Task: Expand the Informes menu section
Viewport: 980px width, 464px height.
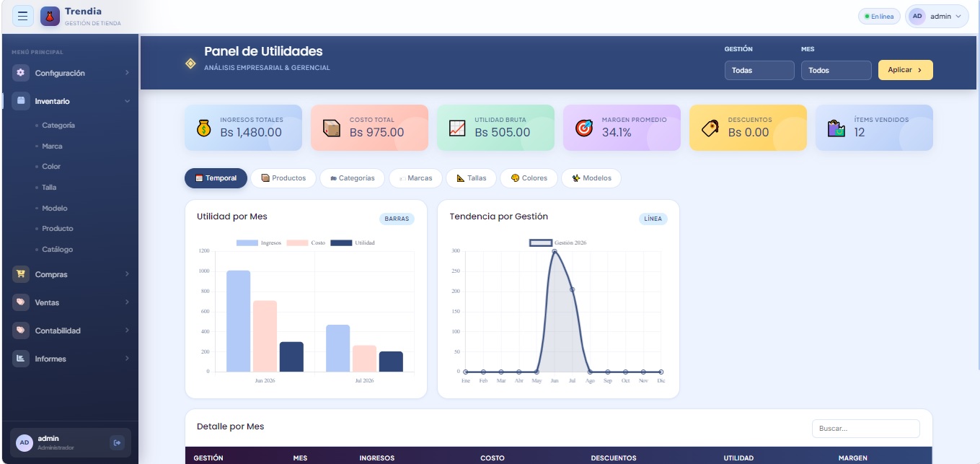Action: 71,359
